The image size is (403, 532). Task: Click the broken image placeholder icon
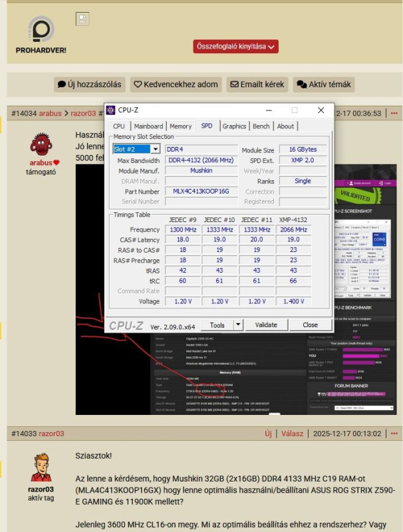(82, 19)
